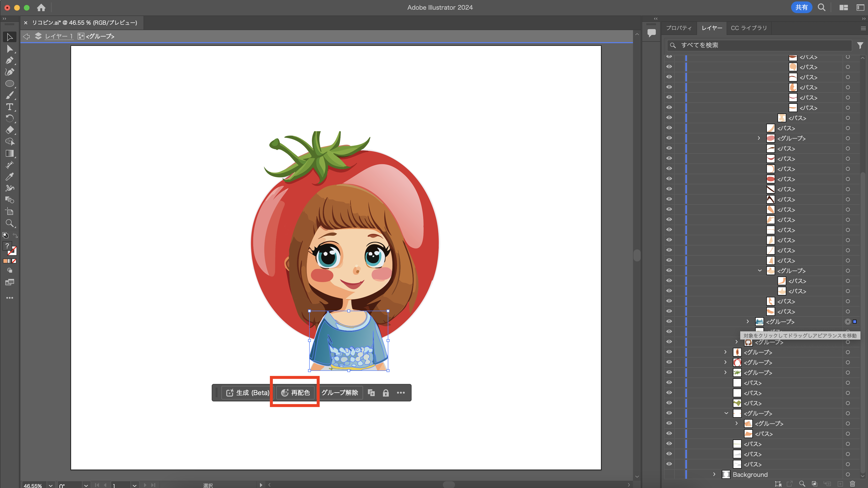868x488 pixels.
Task: Collapse the white-thumbnail グループ near bottom
Action: click(x=726, y=413)
